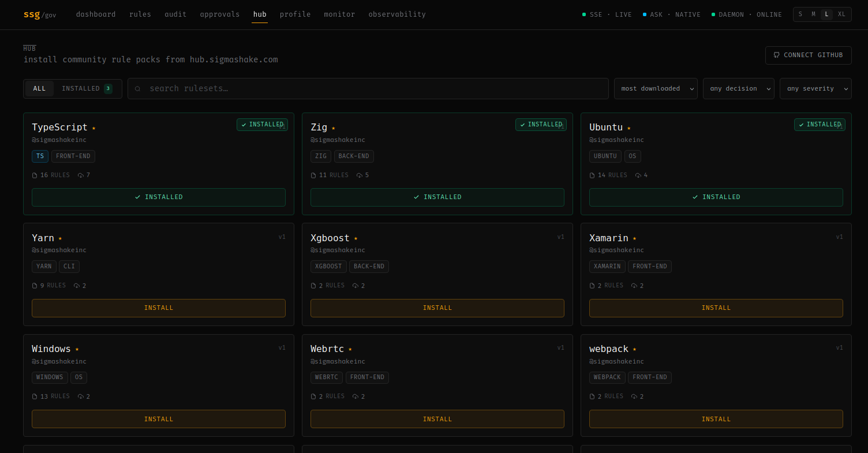The image size is (868, 453).
Task: Click the WEBPACK tag on webpack card
Action: tap(607, 377)
